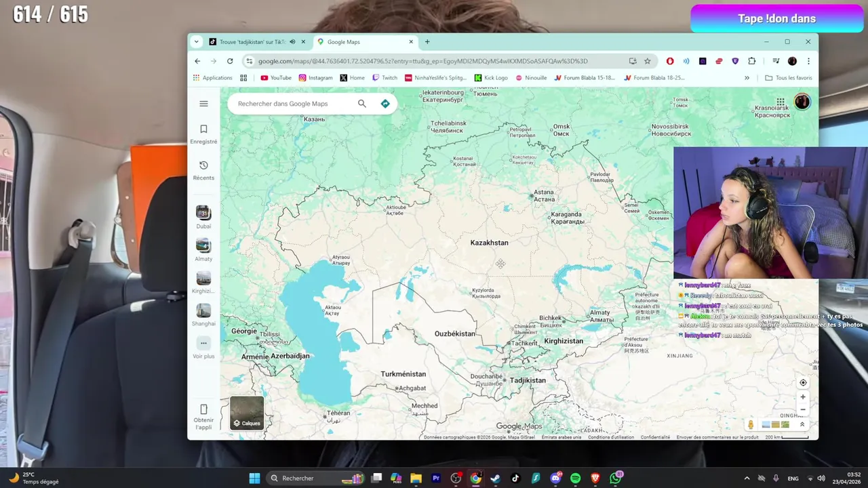This screenshot has width=868, height=488.
Task: Select the Shanghai recent place
Action: click(x=203, y=315)
